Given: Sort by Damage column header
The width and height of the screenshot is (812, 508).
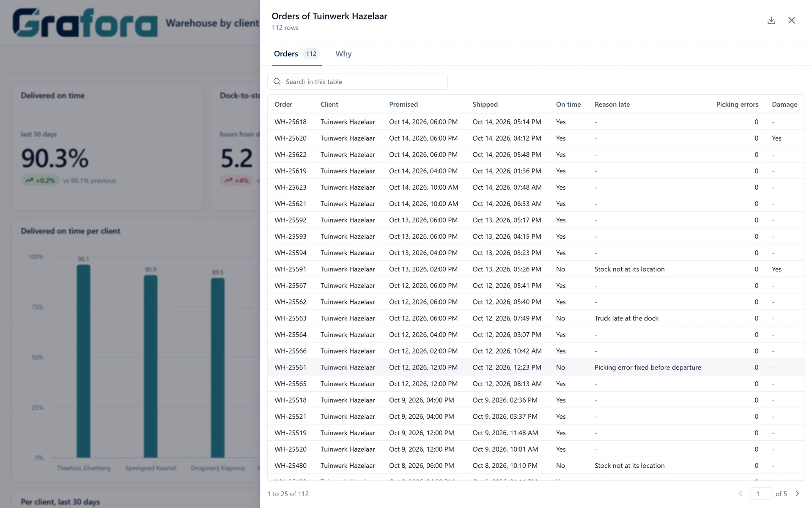Looking at the screenshot, I should point(785,104).
